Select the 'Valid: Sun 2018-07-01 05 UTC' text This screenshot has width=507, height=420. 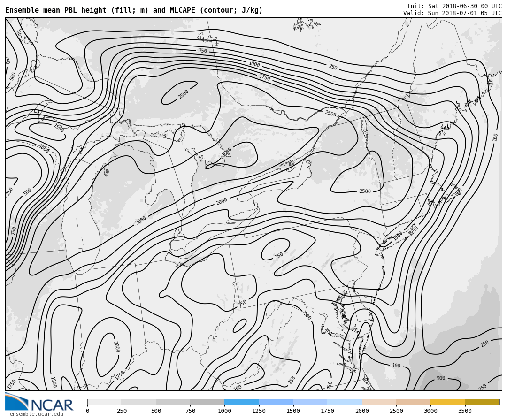[x=453, y=13]
